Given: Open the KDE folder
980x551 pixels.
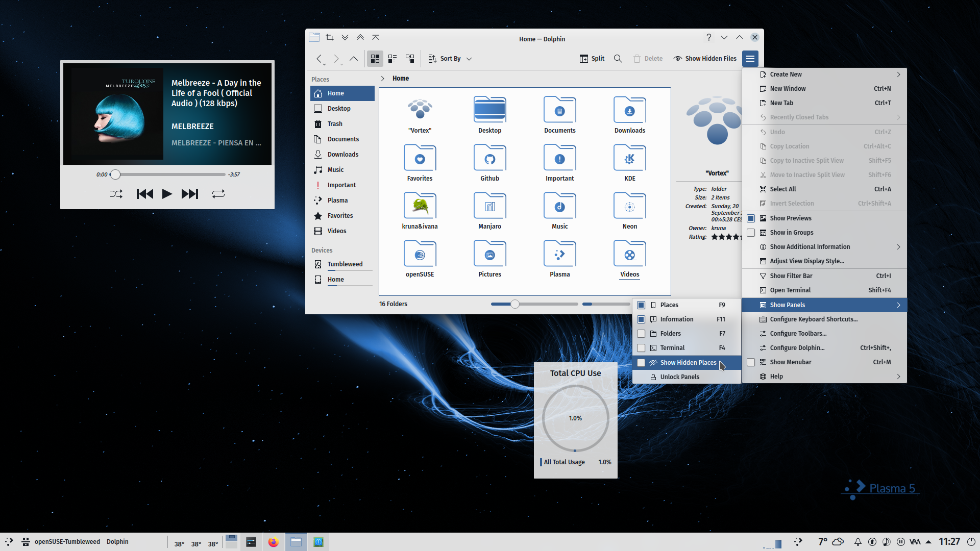Looking at the screenshot, I should click(629, 163).
